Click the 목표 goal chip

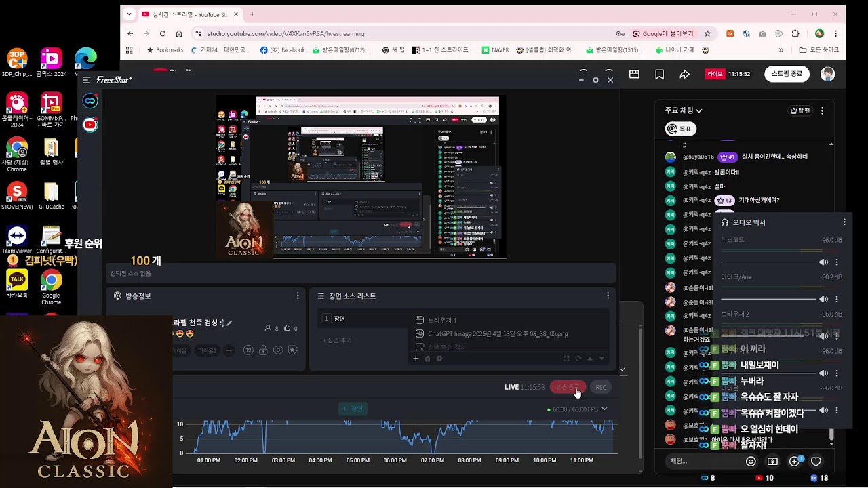(680, 129)
